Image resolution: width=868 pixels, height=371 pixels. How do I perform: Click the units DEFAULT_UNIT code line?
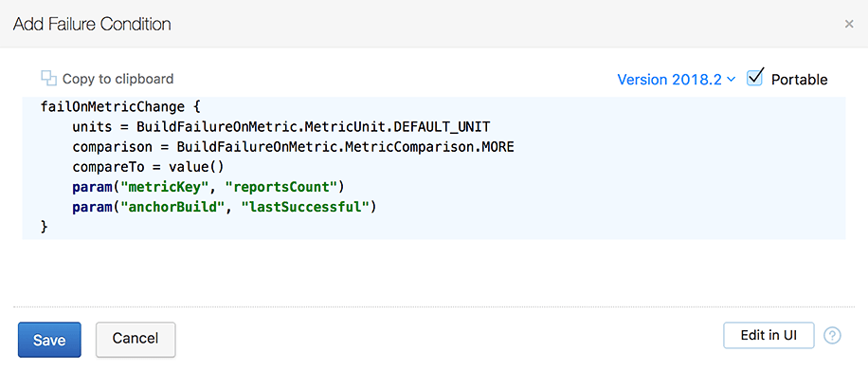281,127
